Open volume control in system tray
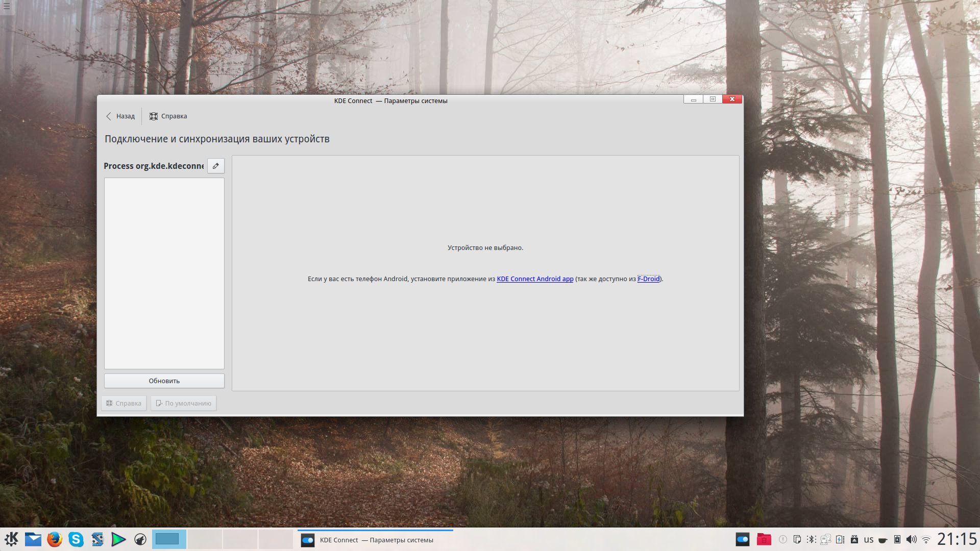Screen dimensions: 980x551 (x=911, y=539)
